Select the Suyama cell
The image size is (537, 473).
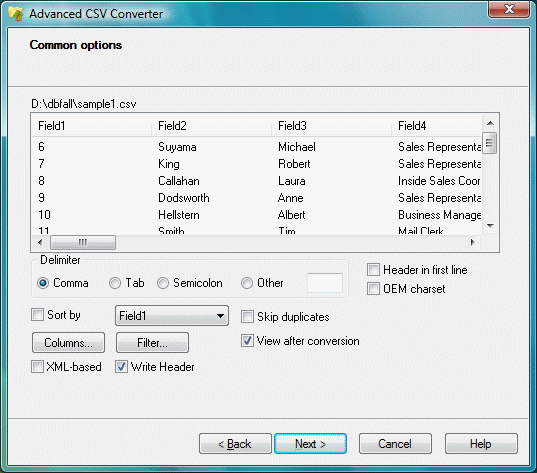point(177,147)
